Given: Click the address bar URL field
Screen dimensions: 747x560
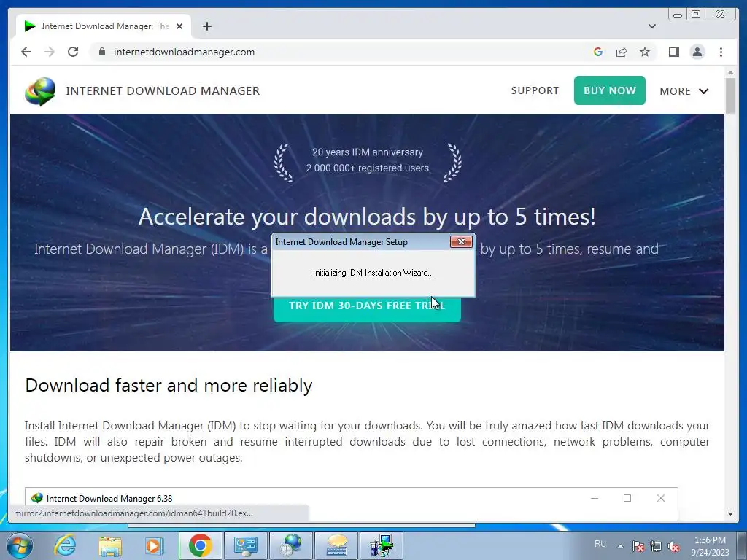Looking at the screenshot, I should click(343, 52).
